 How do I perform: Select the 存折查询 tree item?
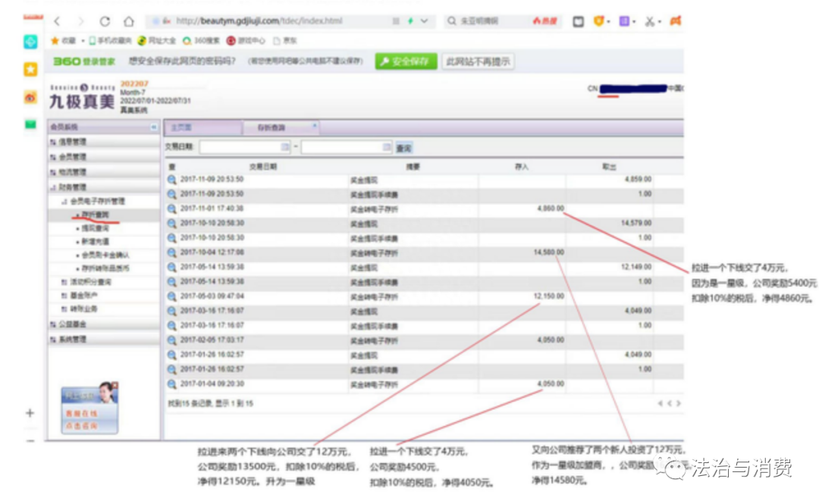[x=95, y=214]
